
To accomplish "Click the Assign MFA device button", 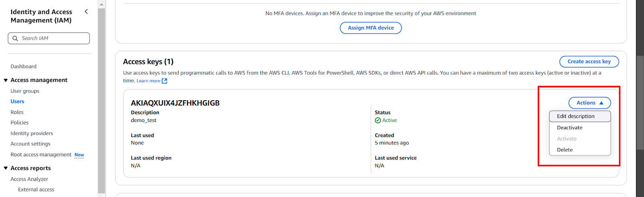I will click(371, 28).
